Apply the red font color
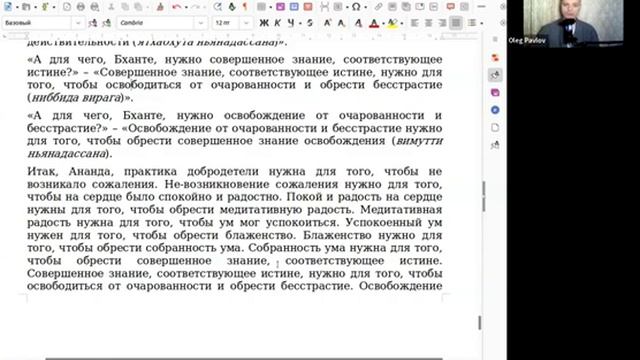 374,23
